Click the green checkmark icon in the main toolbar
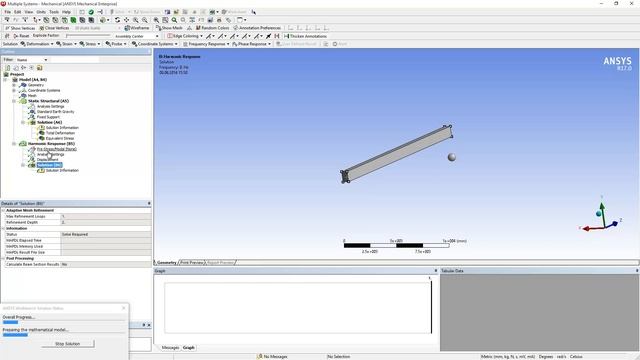The height and width of the screenshot is (360, 640). point(91,12)
